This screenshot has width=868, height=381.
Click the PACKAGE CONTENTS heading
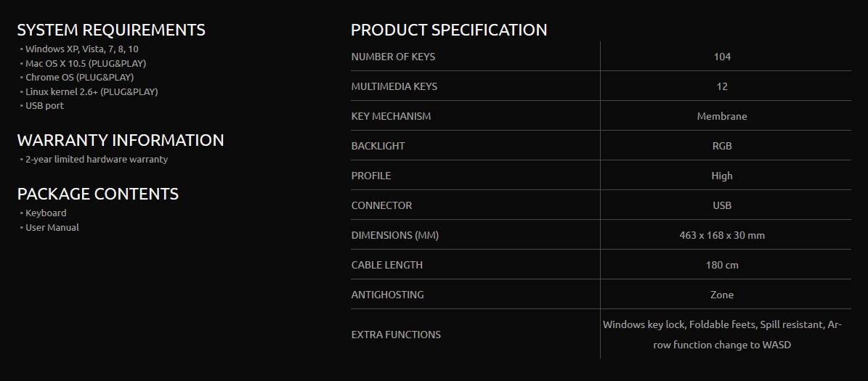[x=98, y=194]
